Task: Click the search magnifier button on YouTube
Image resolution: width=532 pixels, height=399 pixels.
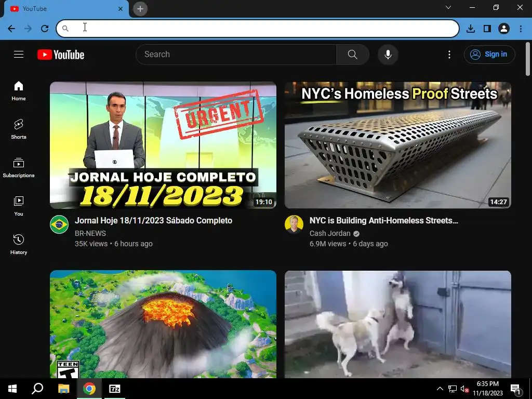Action: pos(353,54)
